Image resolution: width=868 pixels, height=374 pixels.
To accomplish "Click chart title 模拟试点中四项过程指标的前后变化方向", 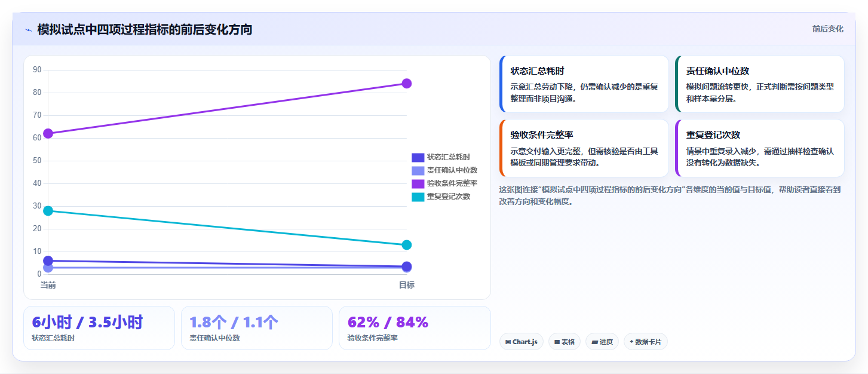I will tap(145, 29).
